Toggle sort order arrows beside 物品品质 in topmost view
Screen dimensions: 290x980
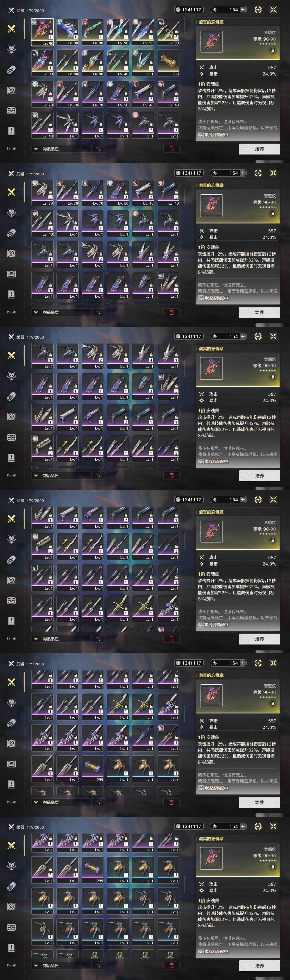(x=98, y=149)
